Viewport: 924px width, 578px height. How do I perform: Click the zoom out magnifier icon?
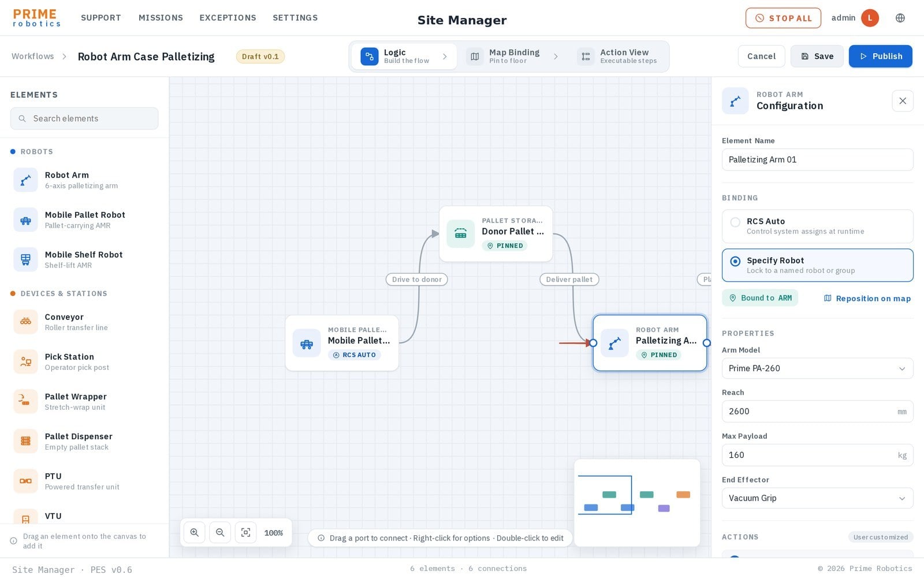pyautogui.click(x=220, y=532)
